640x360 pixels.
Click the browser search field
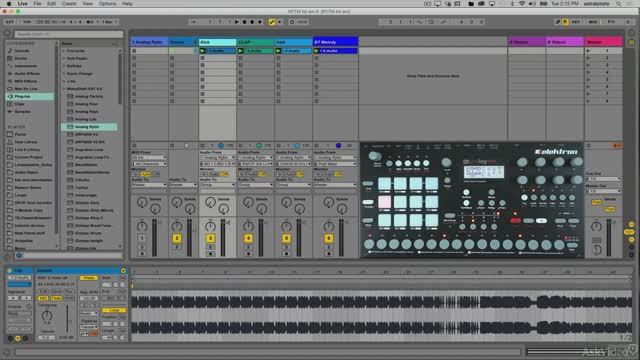[69, 34]
